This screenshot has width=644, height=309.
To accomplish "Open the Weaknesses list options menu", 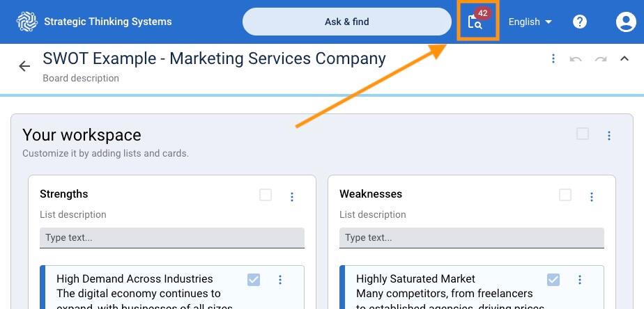I will pos(592,197).
